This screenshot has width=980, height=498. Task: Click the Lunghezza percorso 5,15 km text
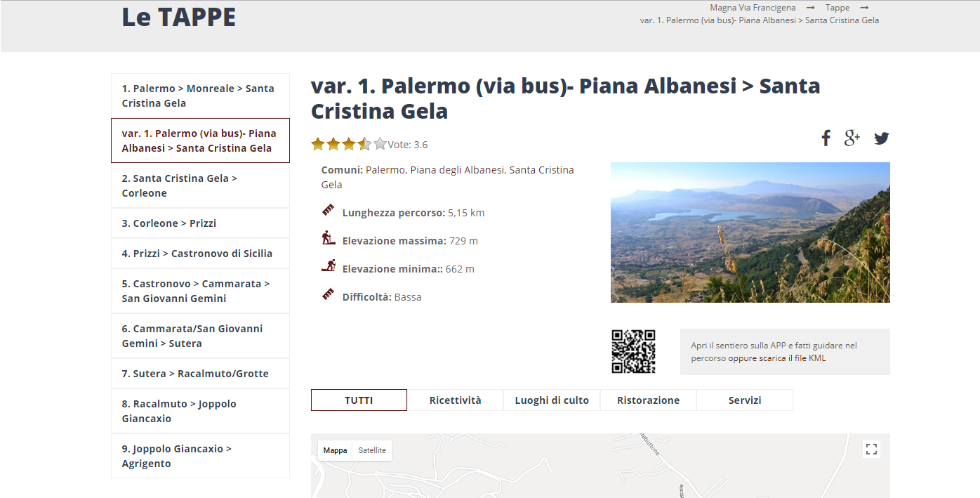point(413,213)
